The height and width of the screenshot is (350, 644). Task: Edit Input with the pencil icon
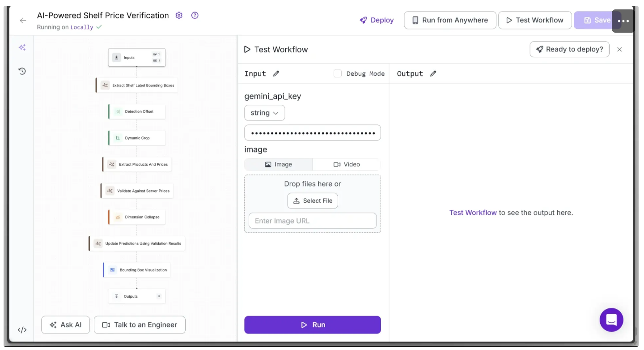point(276,73)
